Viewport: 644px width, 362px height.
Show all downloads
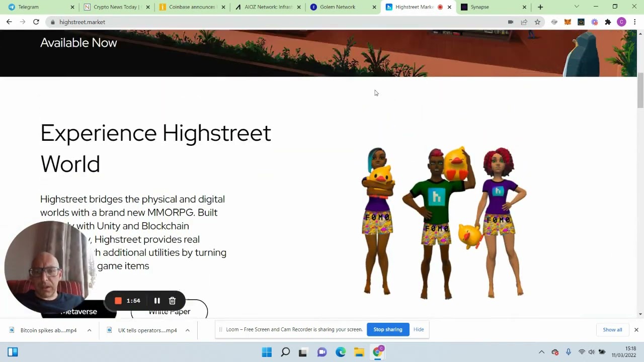click(x=612, y=330)
